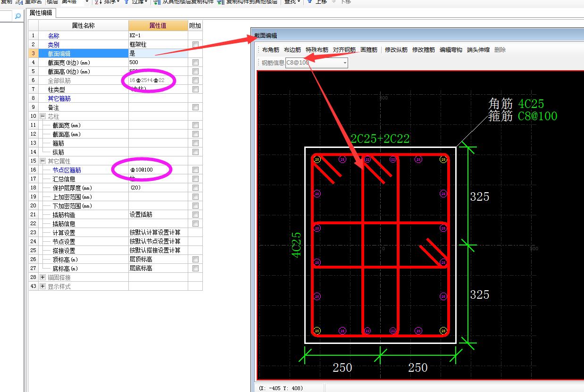584x392 pixels.
Task: Tick the 附加 checkbox for 截面宽(B边)
Action: 195,62
